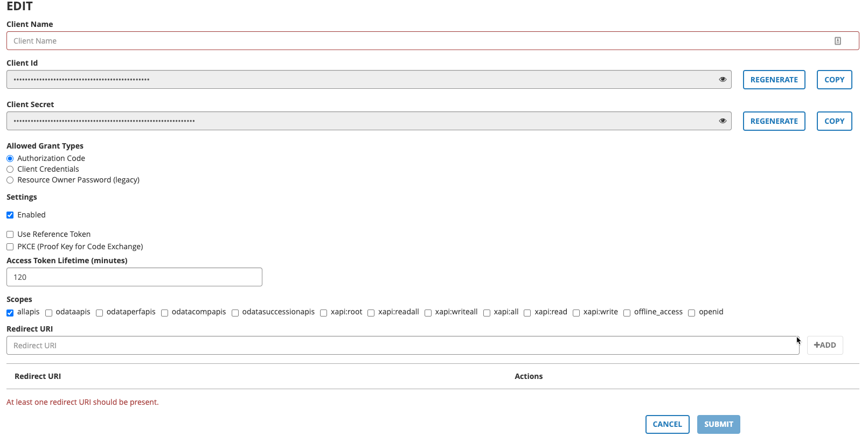The height and width of the screenshot is (436, 868).
Task: Check the xapi:write scope
Action: 576,313
